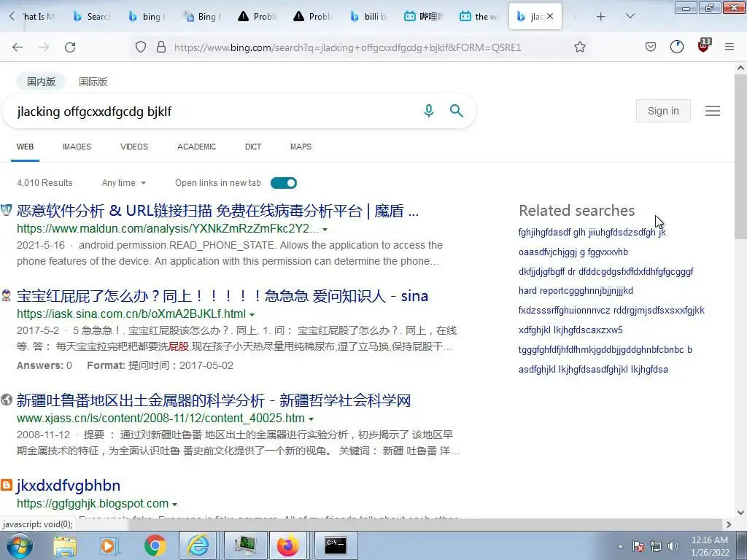747x560 pixels.
Task: Switch to the VIDEOS search tab
Action: click(x=134, y=147)
